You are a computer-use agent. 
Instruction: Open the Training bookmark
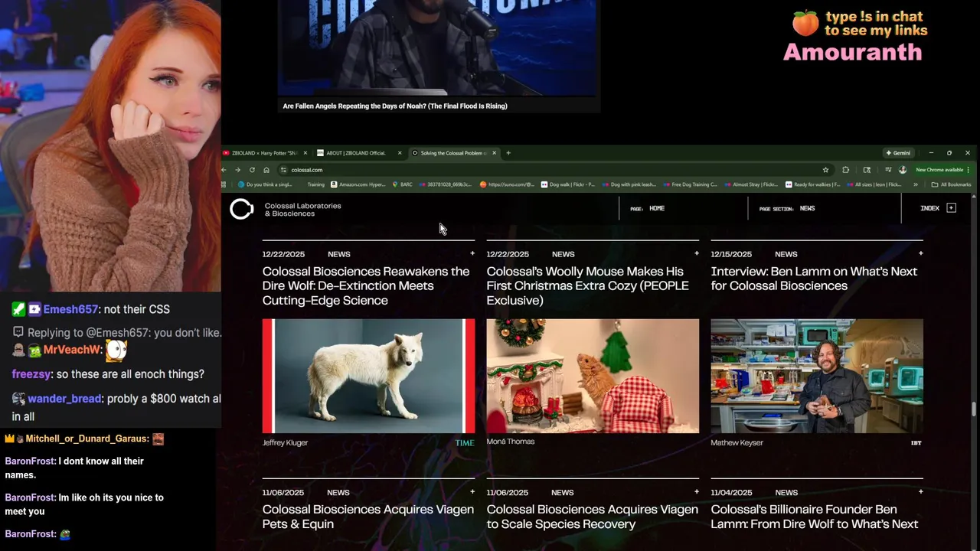tap(315, 184)
